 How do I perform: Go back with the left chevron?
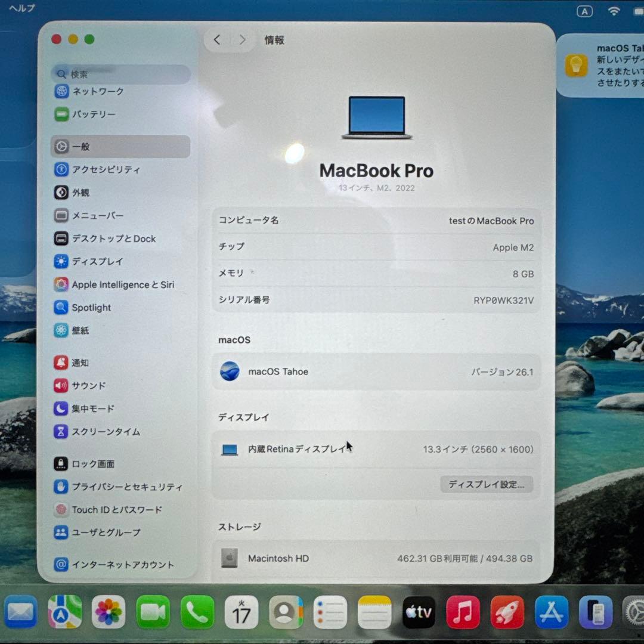pos(217,40)
